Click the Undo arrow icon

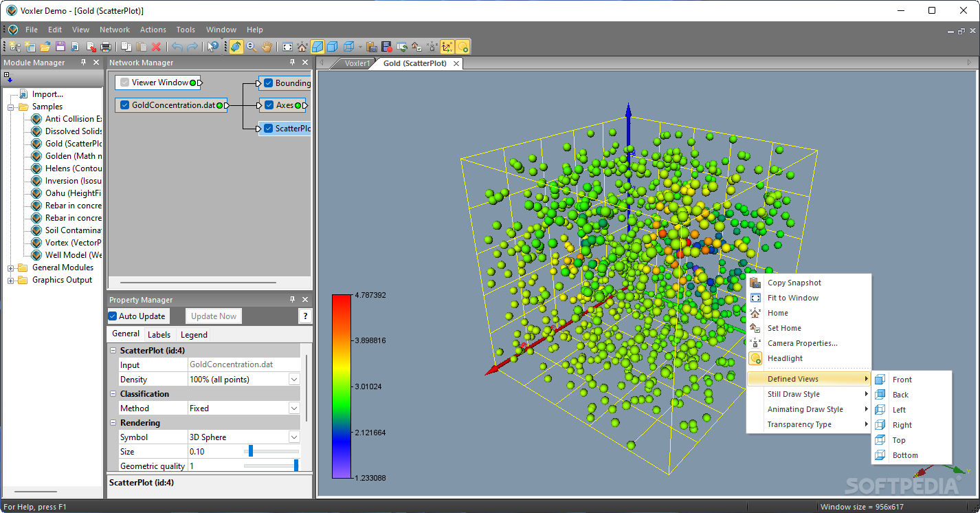click(177, 47)
